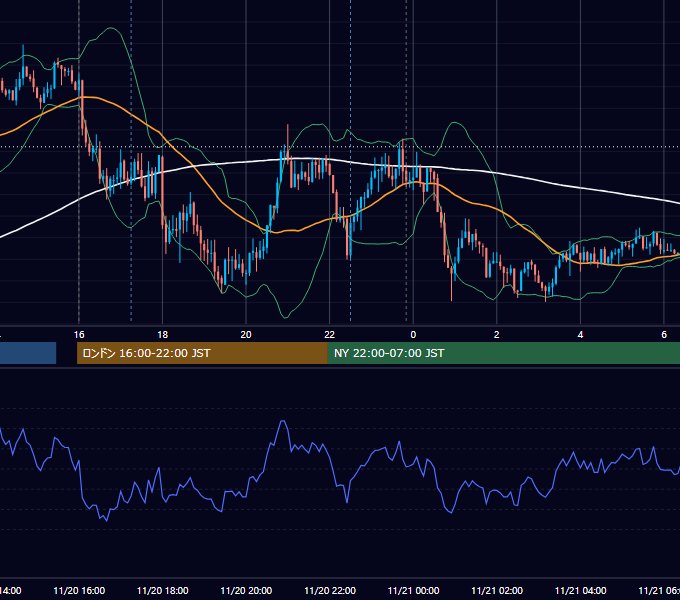Click the 18 hour label on upper time axis
Screen dimensions: 680x600
click(163, 335)
